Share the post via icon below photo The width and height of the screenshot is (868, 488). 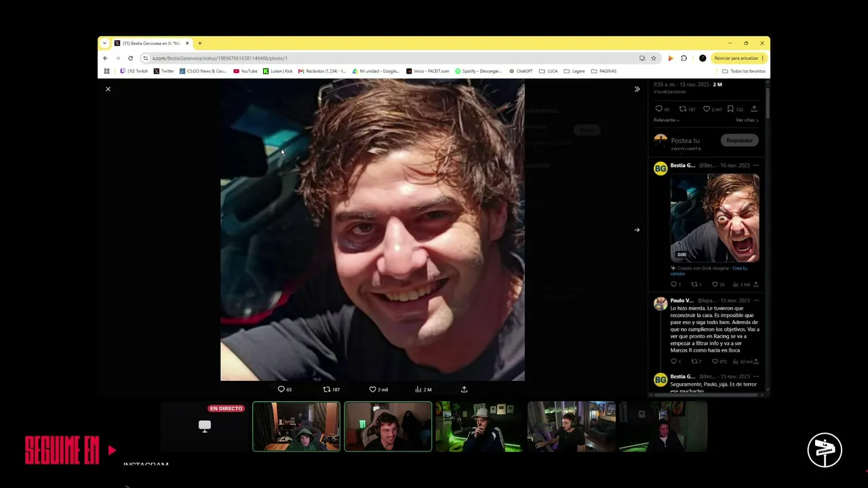(x=464, y=389)
